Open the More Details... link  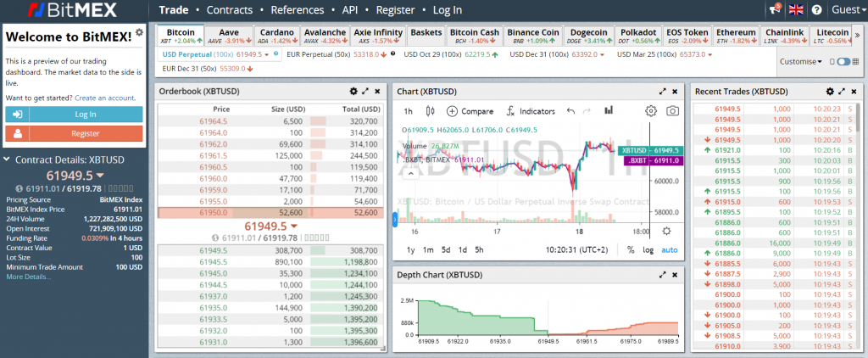tap(28, 277)
